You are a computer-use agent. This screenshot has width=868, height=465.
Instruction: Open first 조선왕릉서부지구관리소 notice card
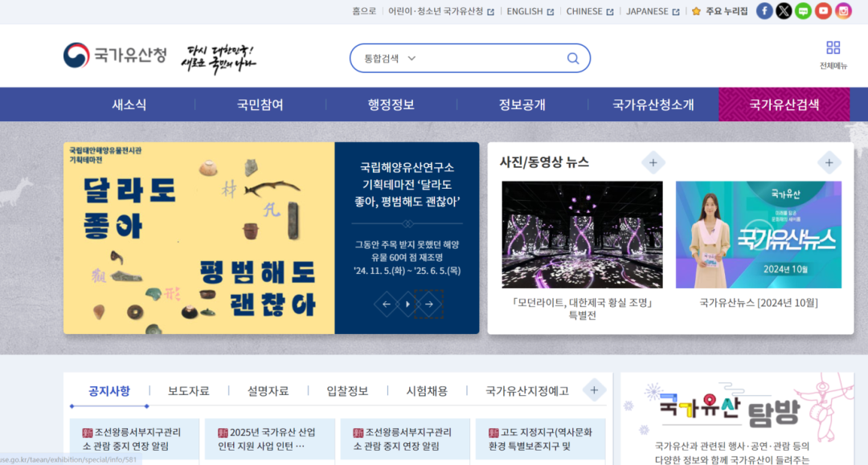(x=134, y=439)
